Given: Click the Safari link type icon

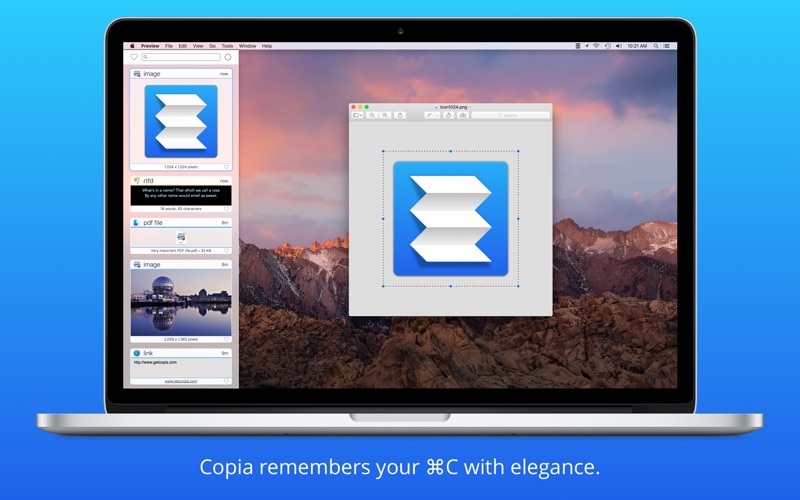Looking at the screenshot, I should coord(137,353).
